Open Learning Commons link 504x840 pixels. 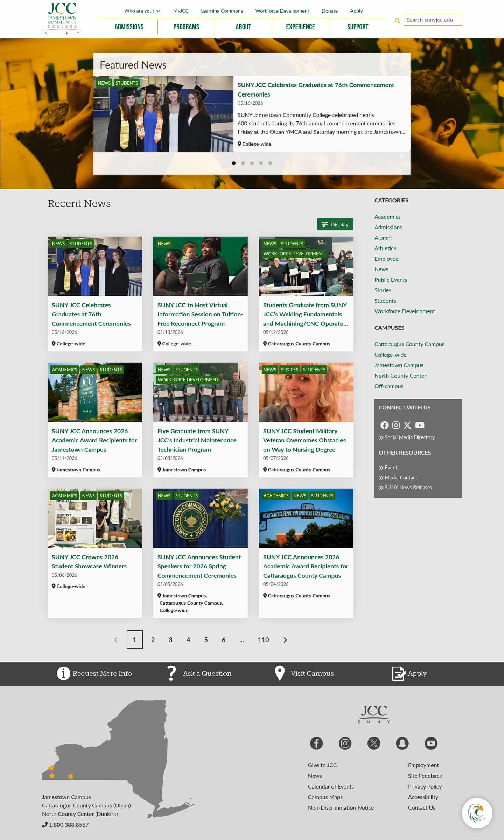click(222, 11)
